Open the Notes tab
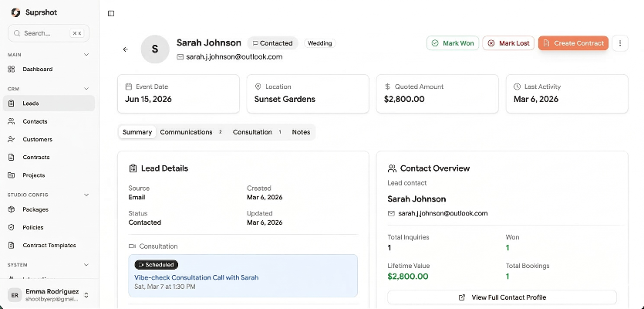 (x=301, y=132)
